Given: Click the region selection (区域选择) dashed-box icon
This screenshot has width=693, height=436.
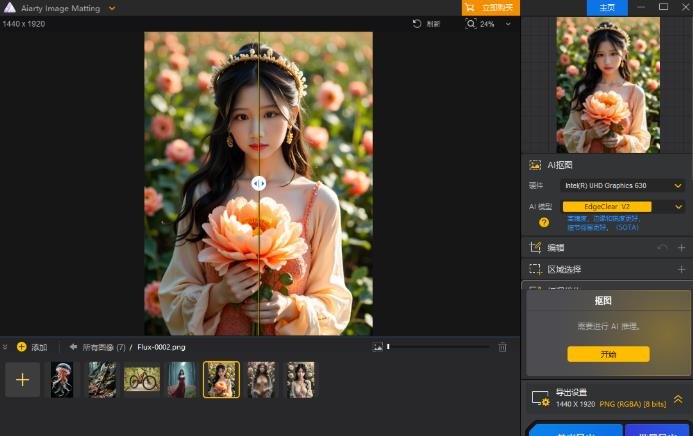Looking at the screenshot, I should [535, 269].
